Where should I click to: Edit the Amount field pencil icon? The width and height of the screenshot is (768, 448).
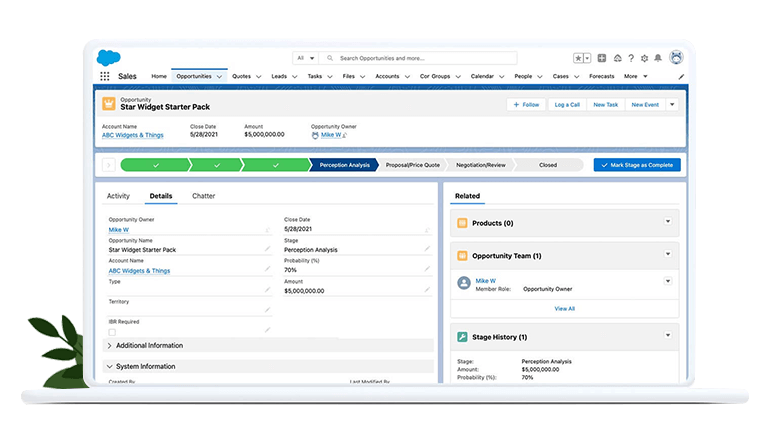click(x=427, y=290)
